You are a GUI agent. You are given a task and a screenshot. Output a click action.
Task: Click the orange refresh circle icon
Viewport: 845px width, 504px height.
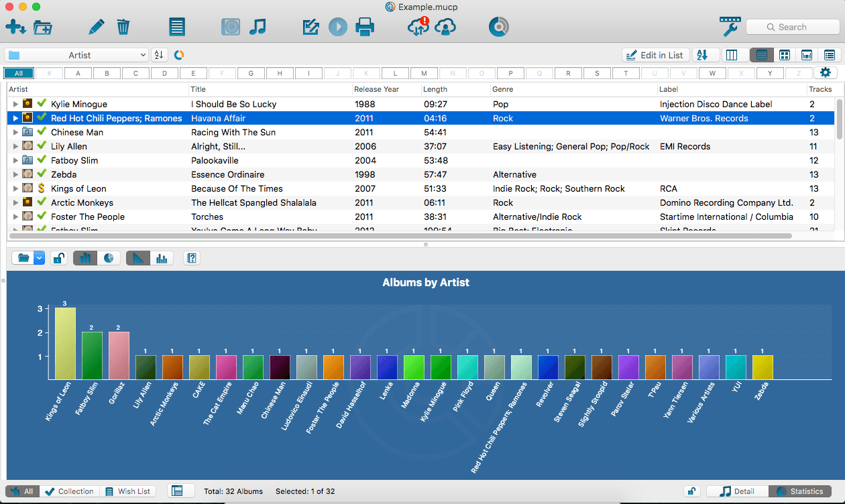(x=179, y=55)
